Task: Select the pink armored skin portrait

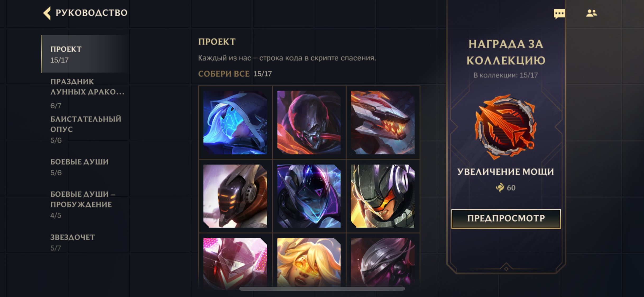Action: tap(235, 263)
